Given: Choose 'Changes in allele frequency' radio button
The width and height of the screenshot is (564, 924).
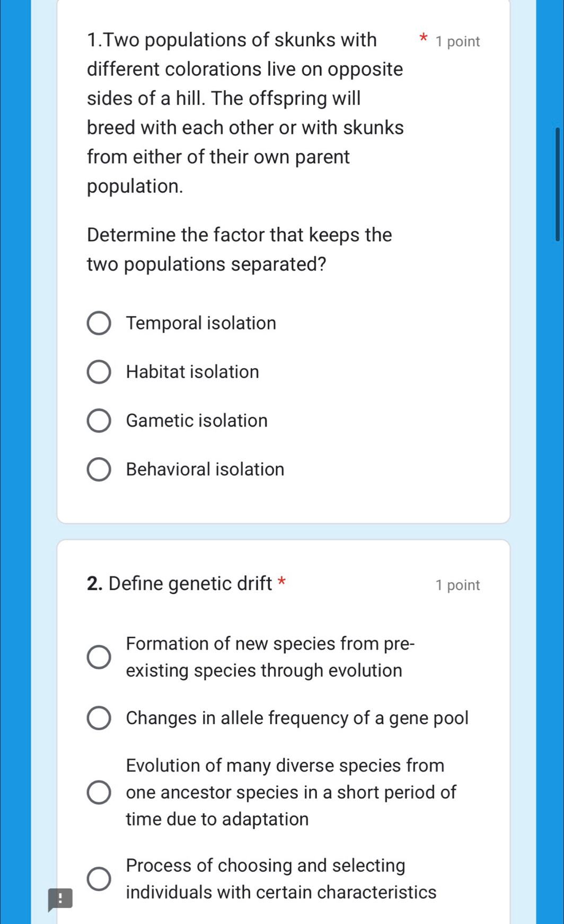Looking at the screenshot, I should (99, 718).
